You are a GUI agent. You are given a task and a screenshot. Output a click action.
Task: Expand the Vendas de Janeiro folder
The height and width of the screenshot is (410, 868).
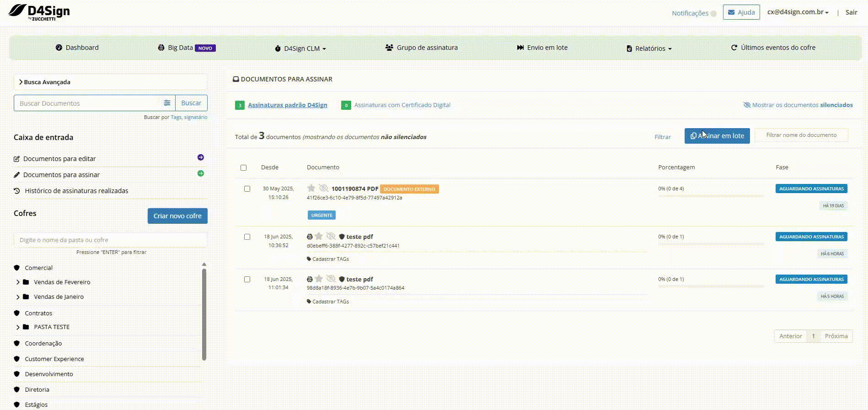18,297
